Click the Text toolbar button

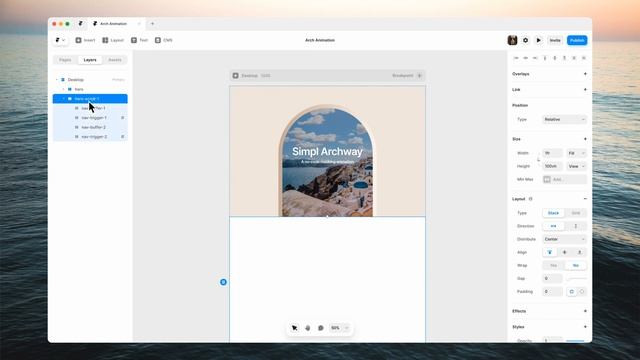(x=139, y=40)
